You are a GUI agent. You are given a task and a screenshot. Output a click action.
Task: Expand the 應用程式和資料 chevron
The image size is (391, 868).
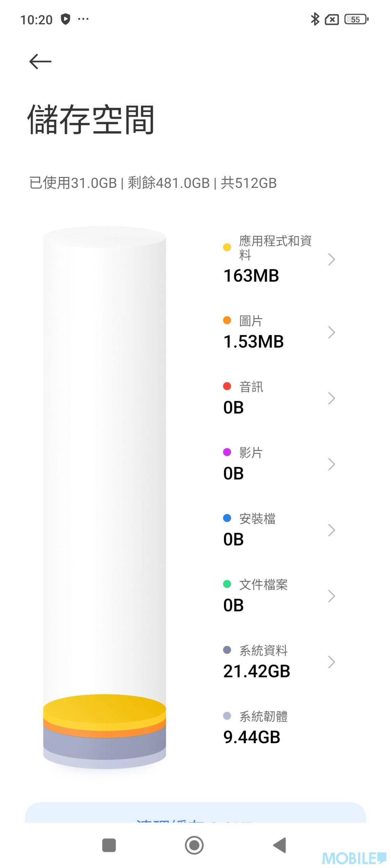coord(331,259)
